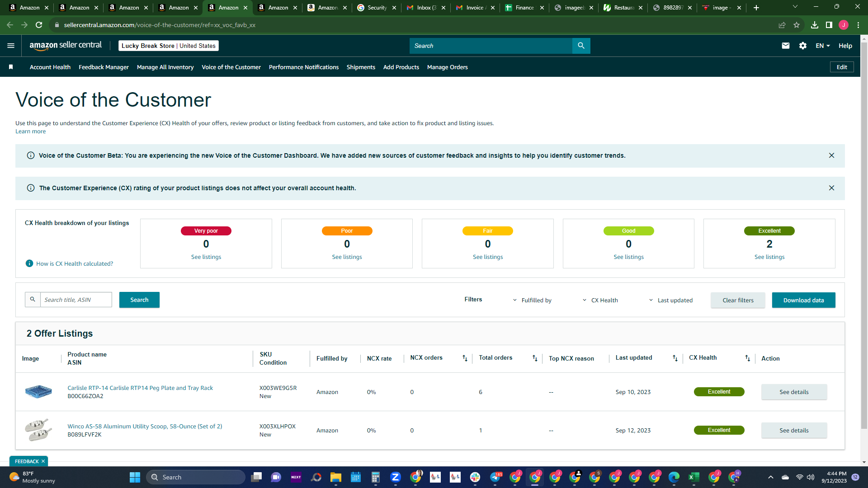Open Excel from the taskbar

[x=693, y=477]
